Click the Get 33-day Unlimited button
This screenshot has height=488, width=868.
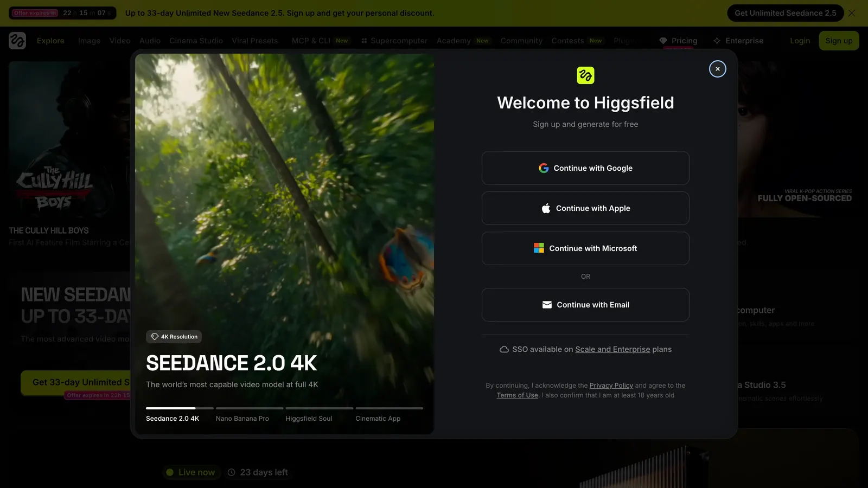click(x=76, y=382)
